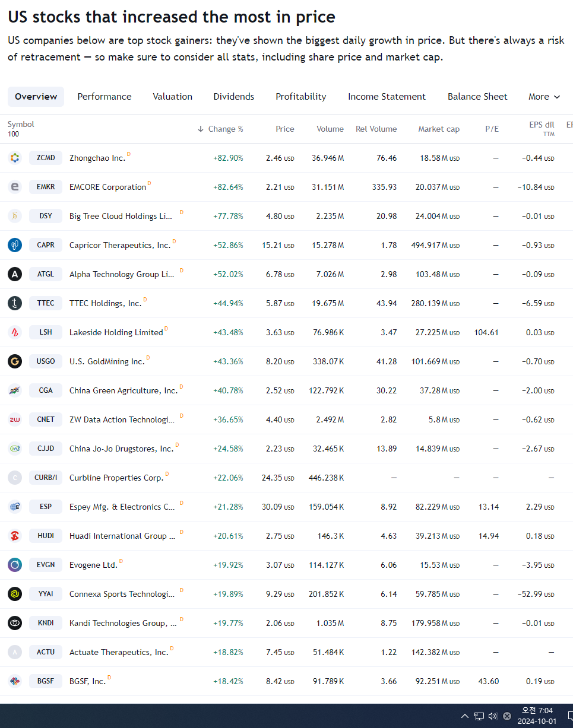Sort by the Change % column header

click(x=220, y=129)
